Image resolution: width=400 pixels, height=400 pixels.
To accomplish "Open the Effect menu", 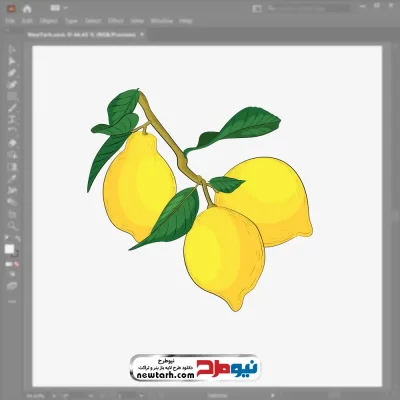I will [116, 21].
